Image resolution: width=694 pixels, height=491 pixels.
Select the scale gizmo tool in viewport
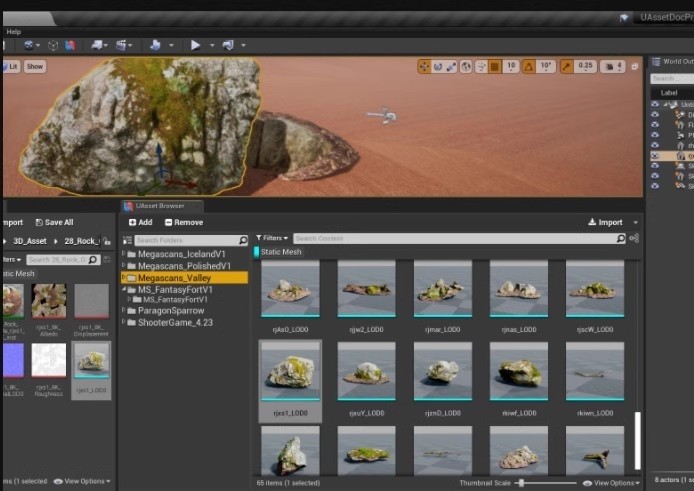tap(451, 67)
